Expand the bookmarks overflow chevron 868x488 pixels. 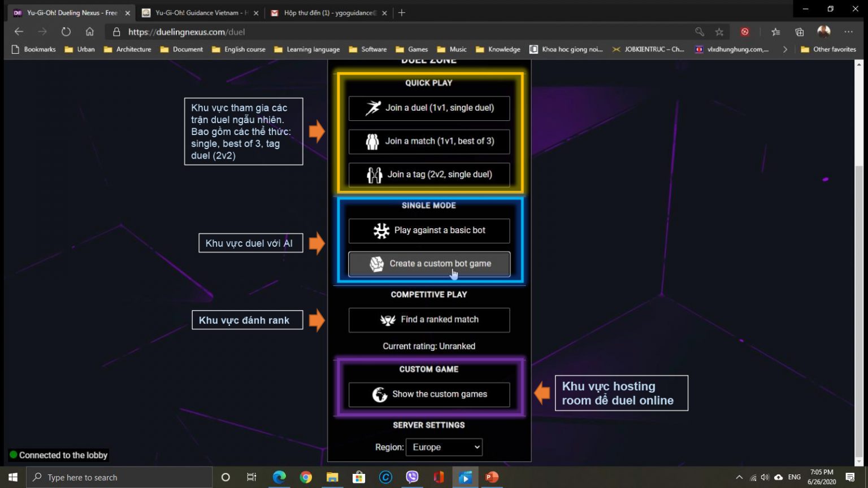(785, 49)
